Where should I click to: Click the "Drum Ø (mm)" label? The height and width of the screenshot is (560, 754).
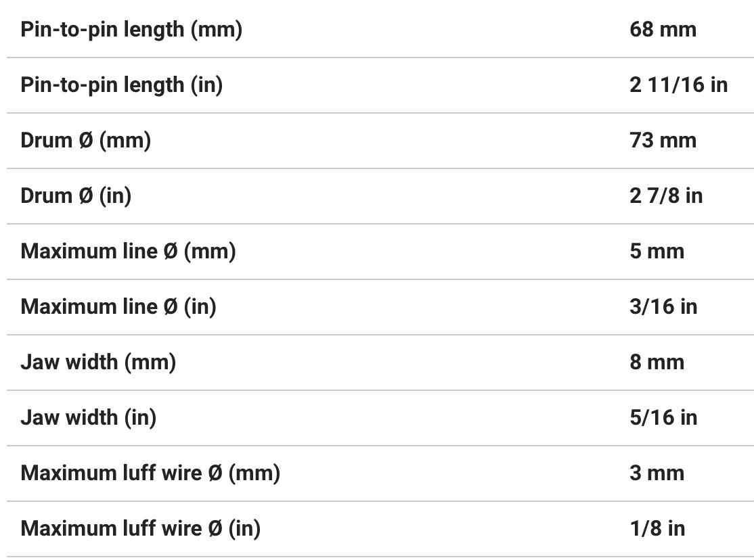[x=86, y=141]
